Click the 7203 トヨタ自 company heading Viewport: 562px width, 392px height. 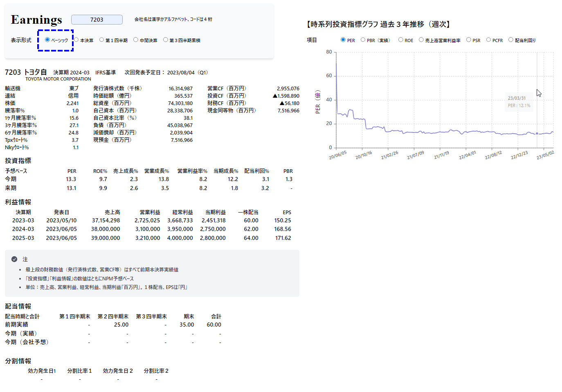[26, 72]
